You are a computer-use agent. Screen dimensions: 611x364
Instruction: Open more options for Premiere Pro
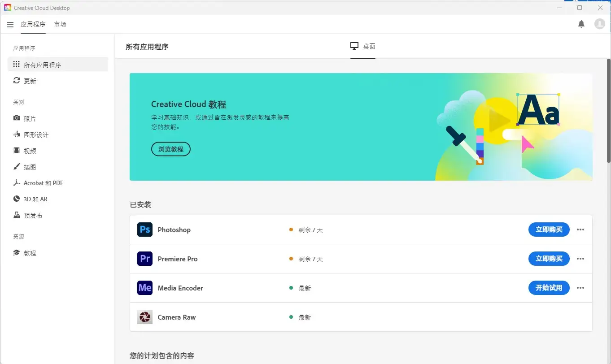[580, 259]
